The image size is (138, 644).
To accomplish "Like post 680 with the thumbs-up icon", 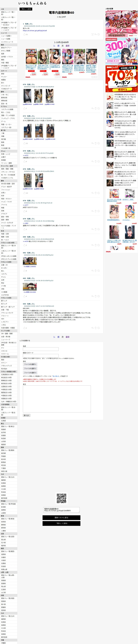I will click(x=24, y=245).
